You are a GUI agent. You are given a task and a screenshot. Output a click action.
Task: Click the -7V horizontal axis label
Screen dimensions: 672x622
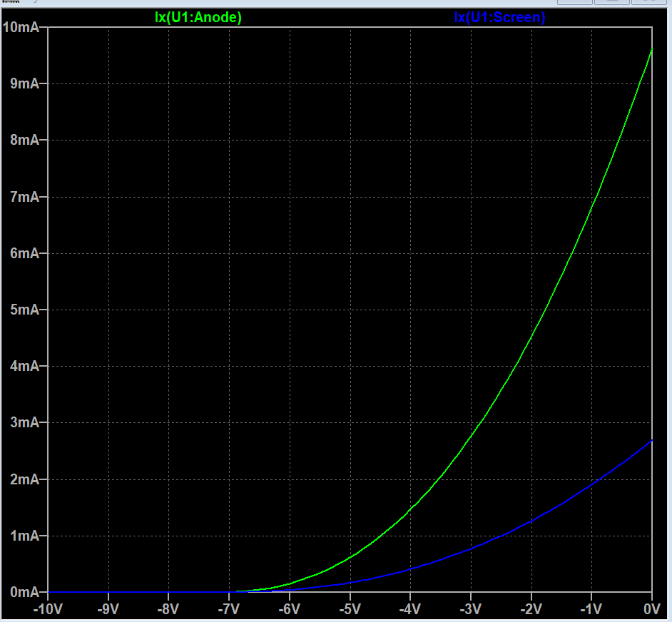[x=229, y=609]
